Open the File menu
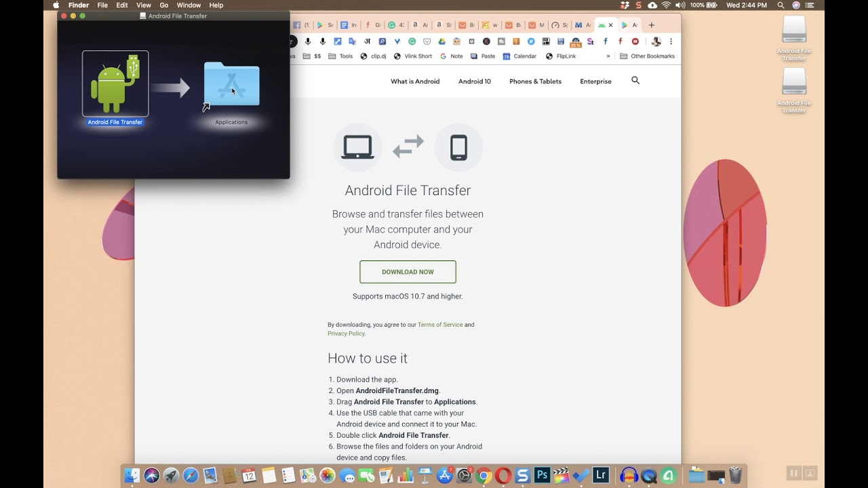The height and width of the screenshot is (488, 868). (x=102, y=5)
